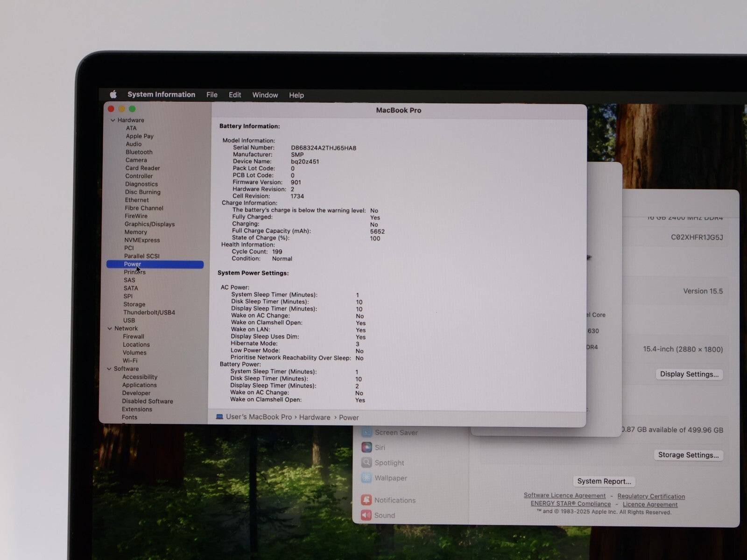Open the Licence Agreement link

pos(650,504)
